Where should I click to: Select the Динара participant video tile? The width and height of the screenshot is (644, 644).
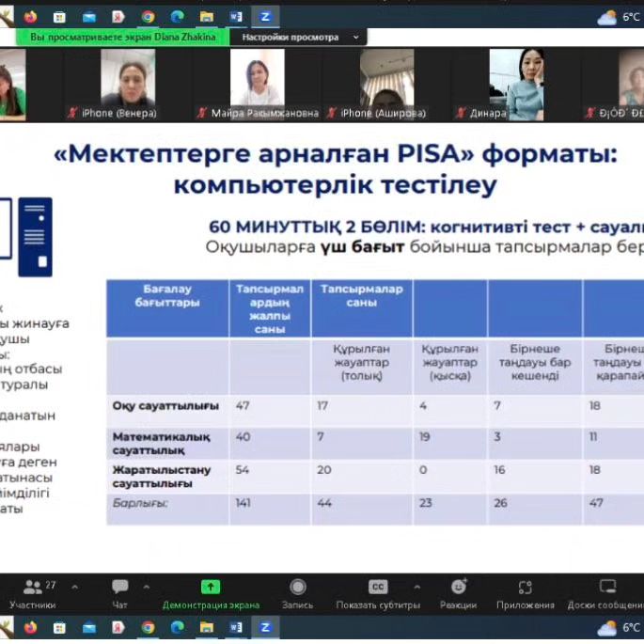[x=516, y=83]
